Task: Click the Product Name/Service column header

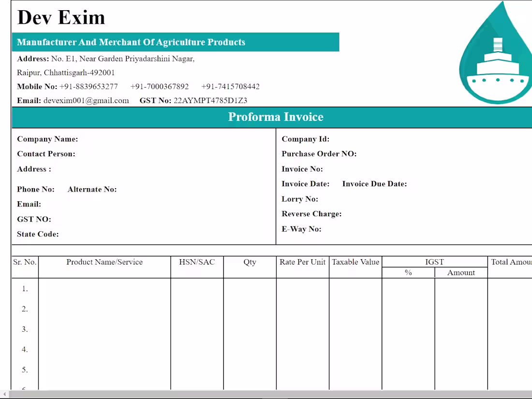Action: point(104,262)
